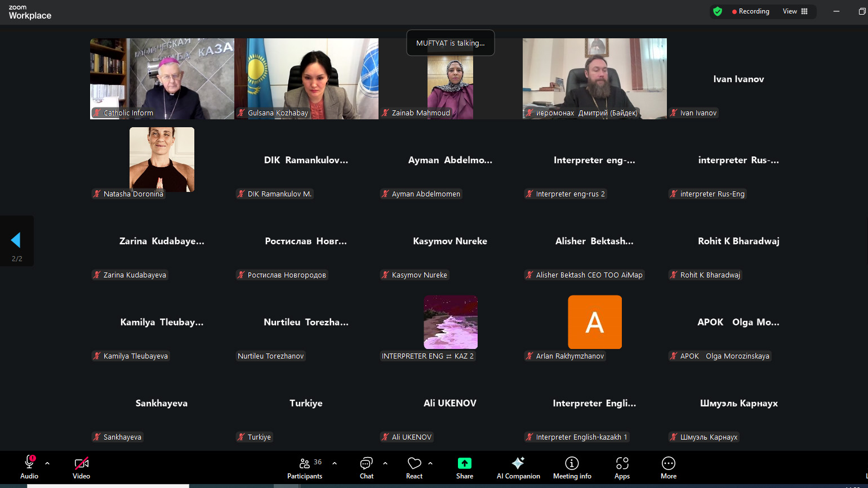Expand the arrow beside Participants
The width and height of the screenshot is (868, 488).
(x=335, y=463)
